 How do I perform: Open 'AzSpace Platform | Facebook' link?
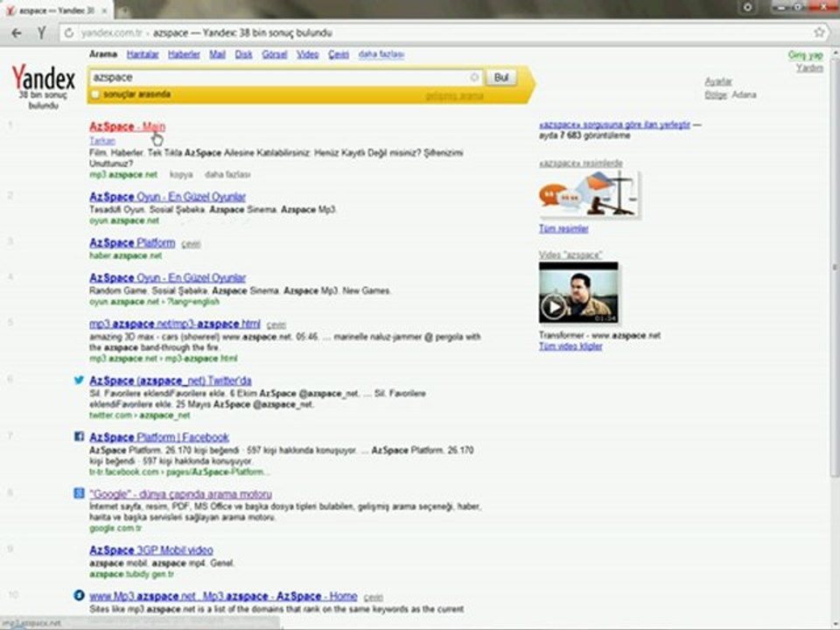pyautogui.click(x=159, y=437)
